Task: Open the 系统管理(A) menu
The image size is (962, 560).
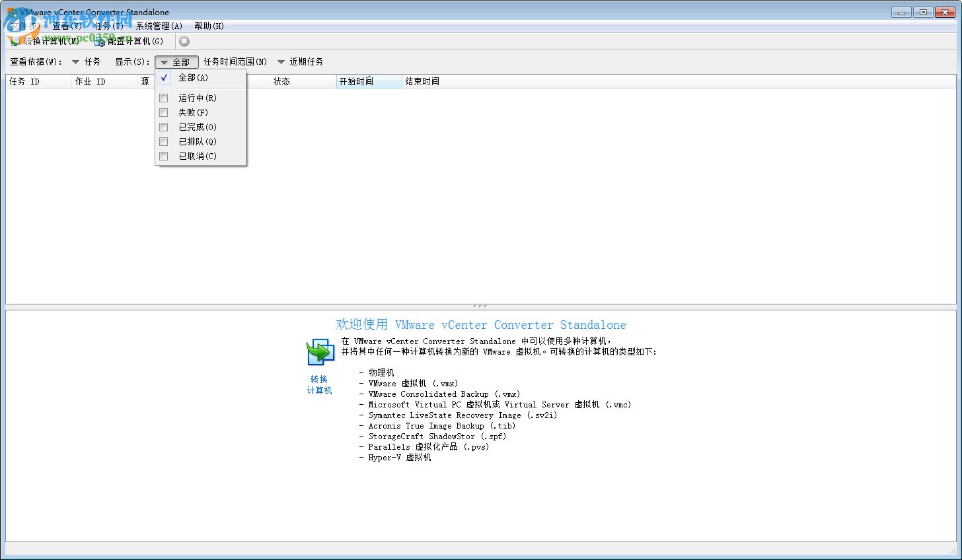Action: [x=157, y=26]
